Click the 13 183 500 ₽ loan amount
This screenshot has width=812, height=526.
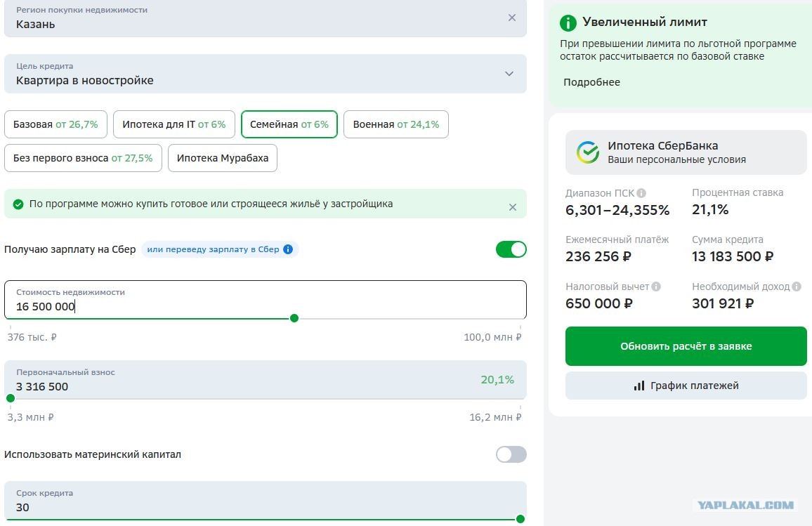(733, 256)
